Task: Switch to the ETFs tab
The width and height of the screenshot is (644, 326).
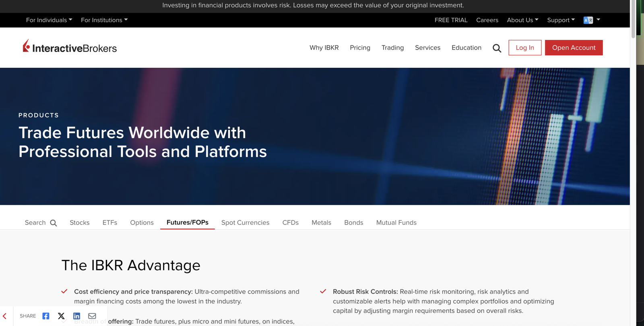Action: click(110, 222)
